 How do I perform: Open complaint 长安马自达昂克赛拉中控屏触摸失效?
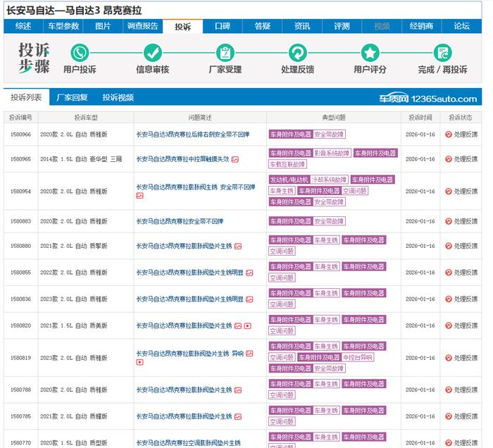(182, 159)
